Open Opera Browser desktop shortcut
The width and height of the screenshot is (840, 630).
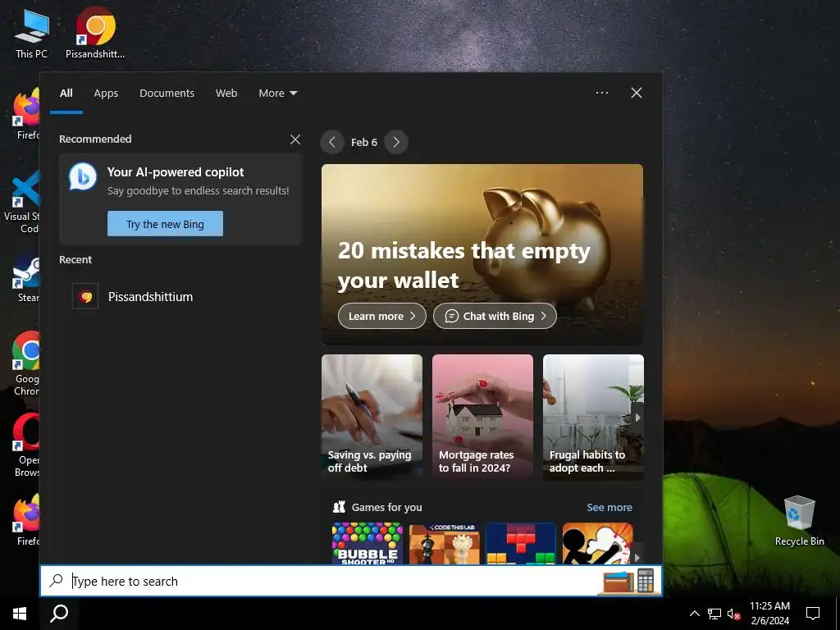(25, 445)
